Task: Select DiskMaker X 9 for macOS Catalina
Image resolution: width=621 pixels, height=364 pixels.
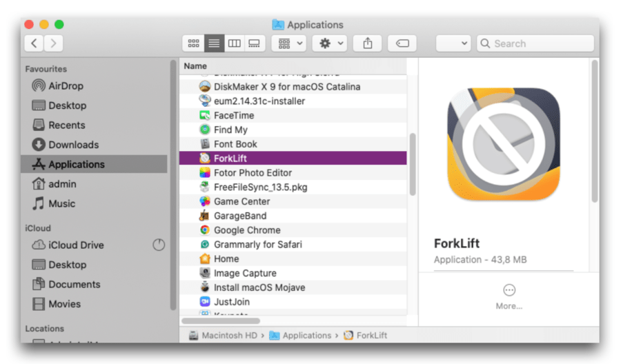Action: coord(293,87)
